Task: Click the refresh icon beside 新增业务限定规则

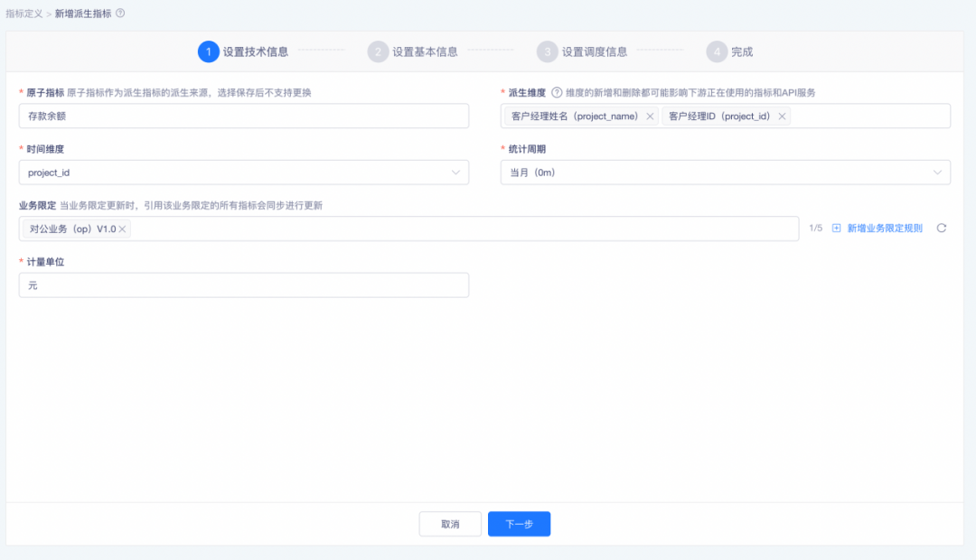Action: [941, 229]
